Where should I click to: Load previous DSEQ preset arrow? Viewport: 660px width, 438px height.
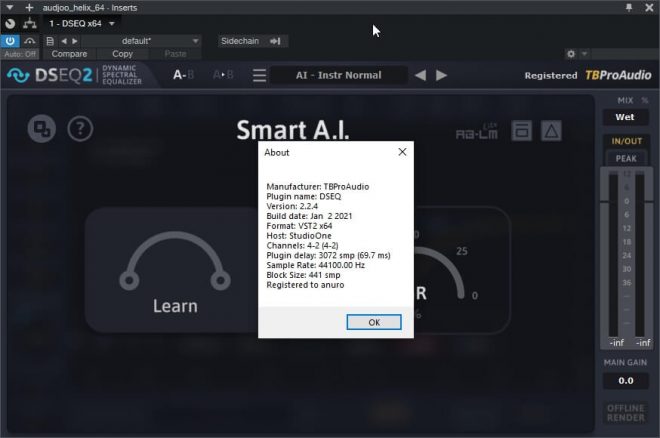(420, 75)
